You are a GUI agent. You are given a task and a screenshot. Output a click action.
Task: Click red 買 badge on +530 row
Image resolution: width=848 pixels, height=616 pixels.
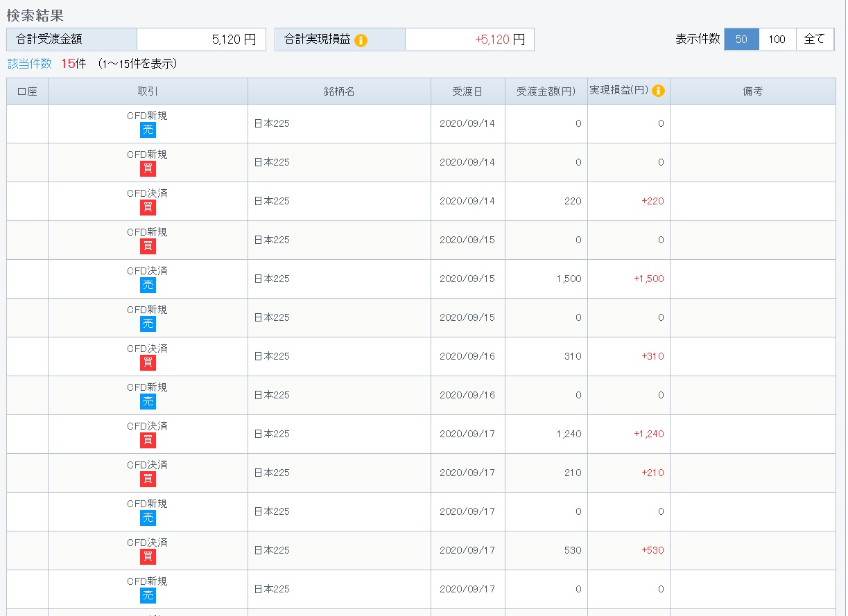pyautogui.click(x=148, y=557)
